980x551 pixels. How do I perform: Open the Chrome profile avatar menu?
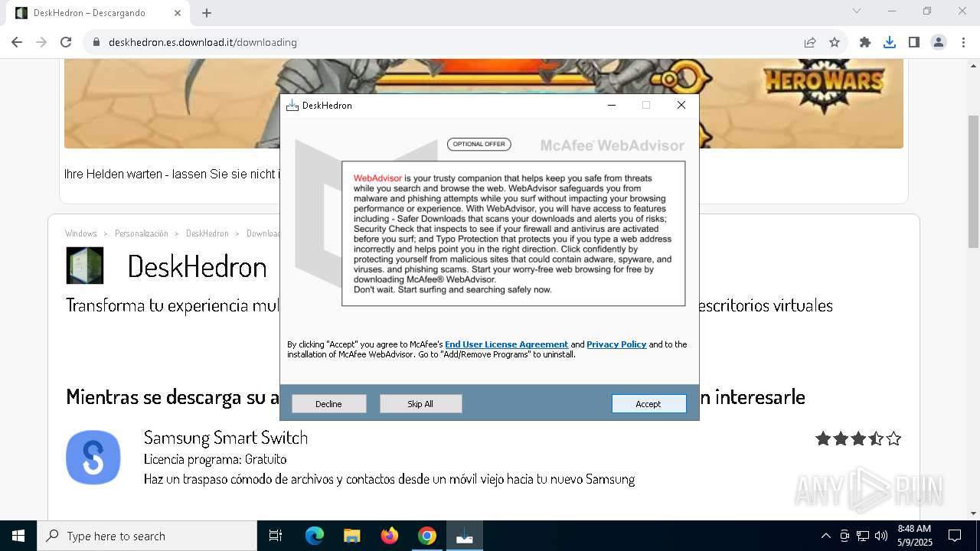point(939,42)
